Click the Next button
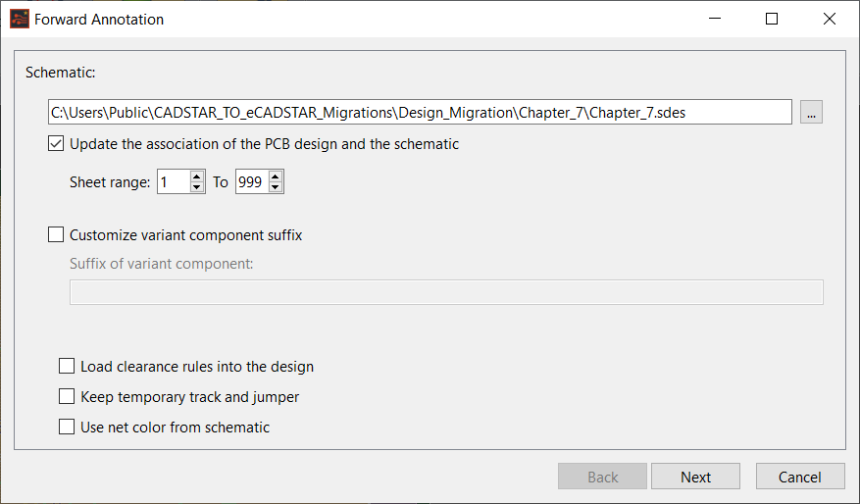 click(x=695, y=477)
